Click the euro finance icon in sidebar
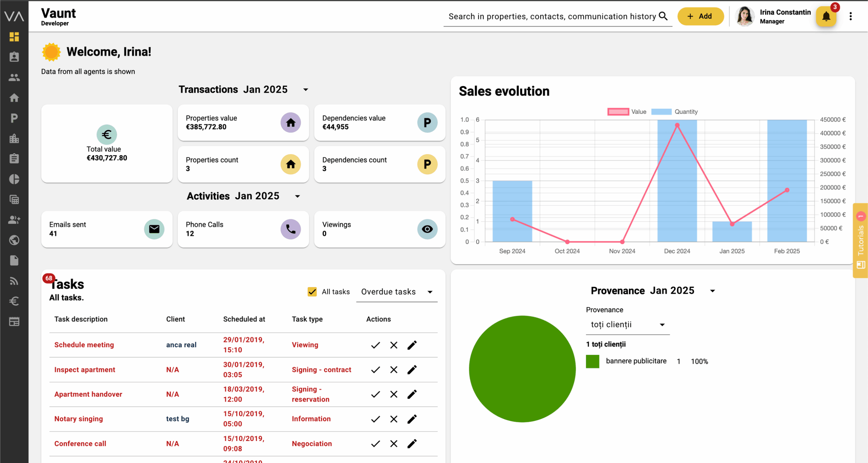The image size is (868, 463). coord(14,301)
